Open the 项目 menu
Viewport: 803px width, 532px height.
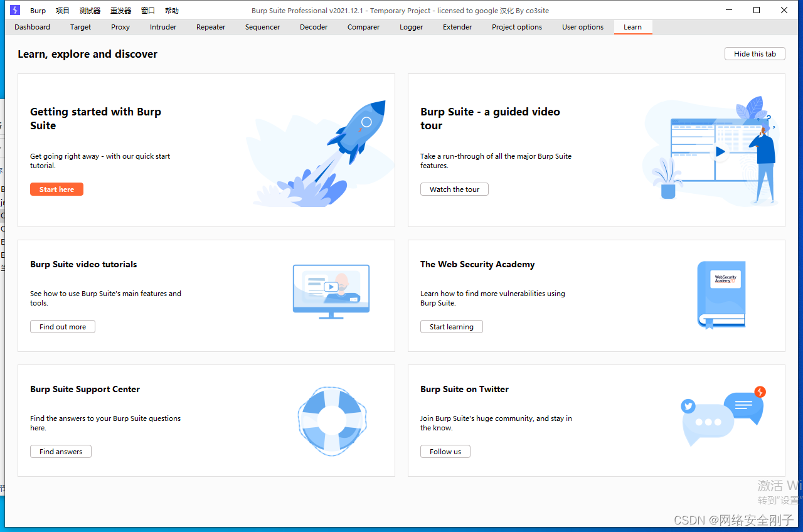pyautogui.click(x=62, y=11)
